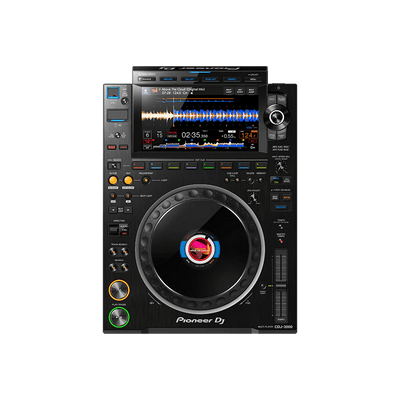Toggle the orange MASTER button
The width and height of the screenshot is (400, 400).
pyautogui.click(x=286, y=197)
